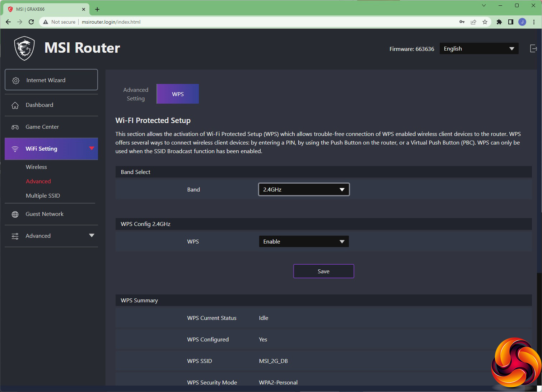Click the WPS SSID label
This screenshot has height=392, width=542.
[x=200, y=361]
